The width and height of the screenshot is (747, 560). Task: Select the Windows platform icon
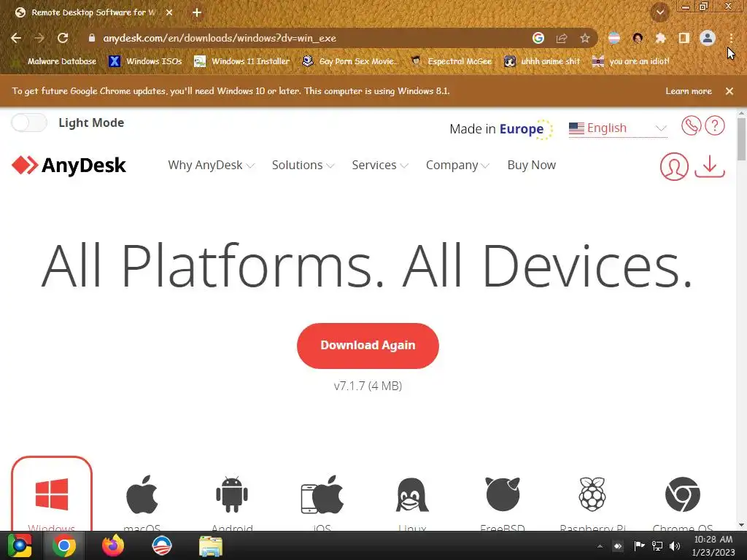click(52, 494)
